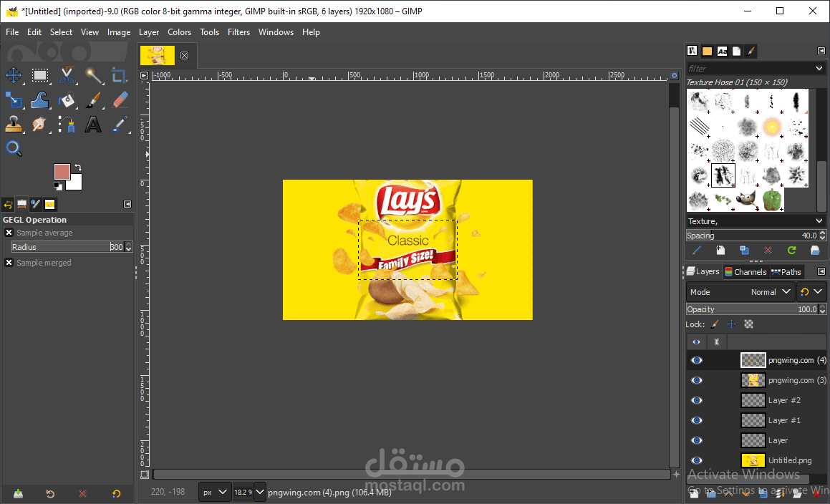Open brush as image icon
Image resolution: width=830 pixels, height=504 pixels.
pyautogui.click(x=815, y=250)
